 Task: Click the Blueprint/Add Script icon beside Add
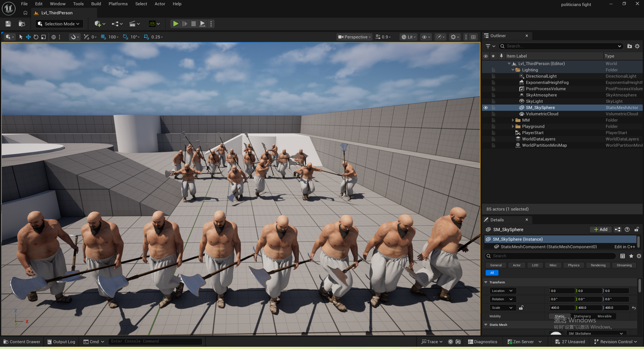coord(617,230)
